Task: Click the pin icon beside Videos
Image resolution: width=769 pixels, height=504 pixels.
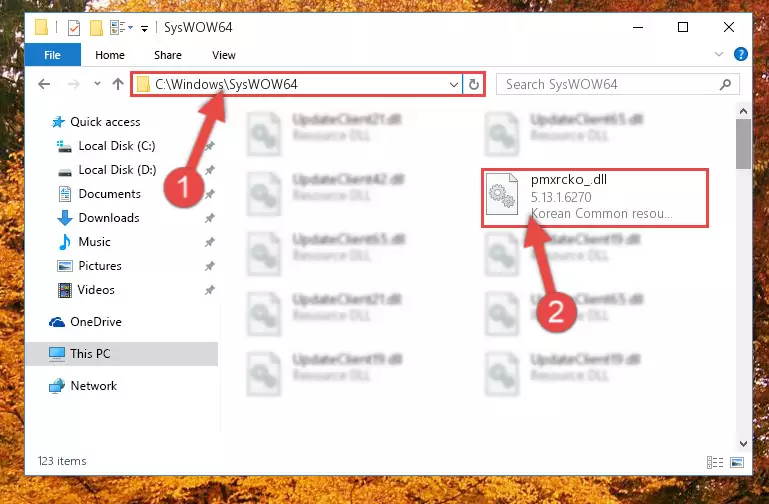Action: (209, 290)
